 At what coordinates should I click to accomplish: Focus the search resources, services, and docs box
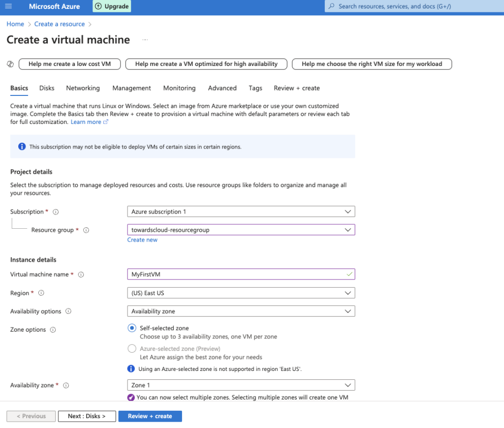pyautogui.click(x=414, y=6)
